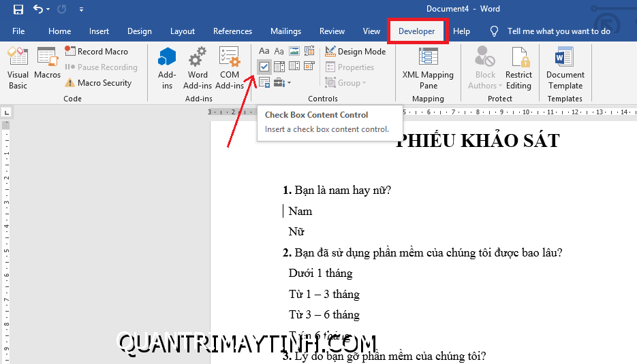
Task: Go to the Layout tab
Action: [183, 31]
